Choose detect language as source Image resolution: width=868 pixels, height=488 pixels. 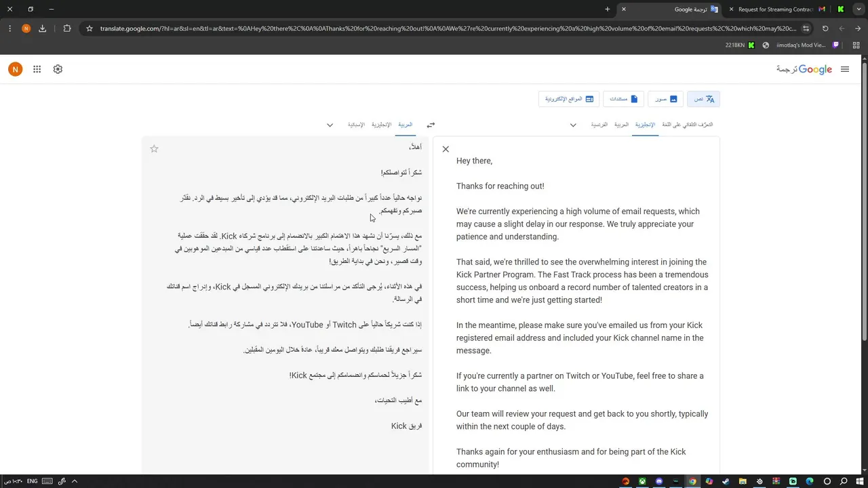687,125
